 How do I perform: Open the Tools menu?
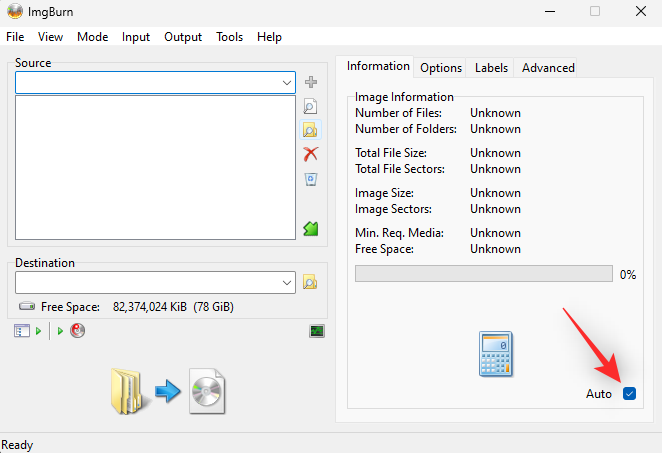click(230, 37)
